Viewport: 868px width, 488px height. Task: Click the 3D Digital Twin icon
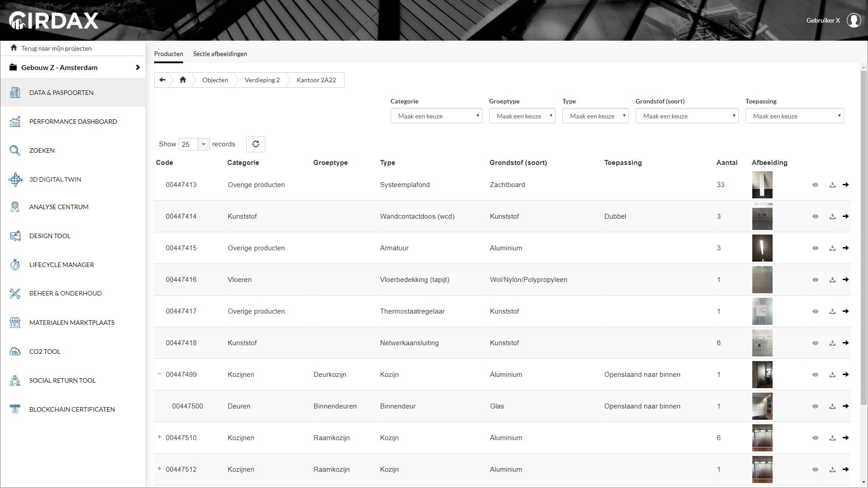tap(15, 179)
